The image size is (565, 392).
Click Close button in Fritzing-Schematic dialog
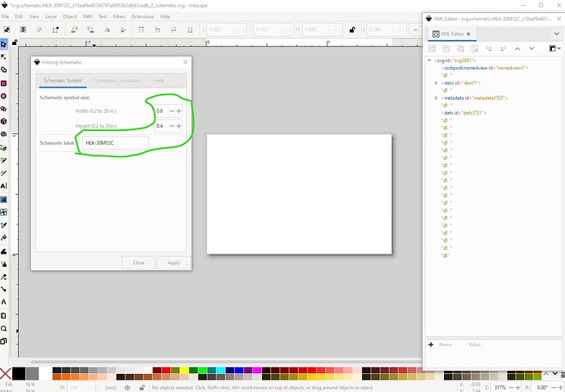click(x=138, y=263)
